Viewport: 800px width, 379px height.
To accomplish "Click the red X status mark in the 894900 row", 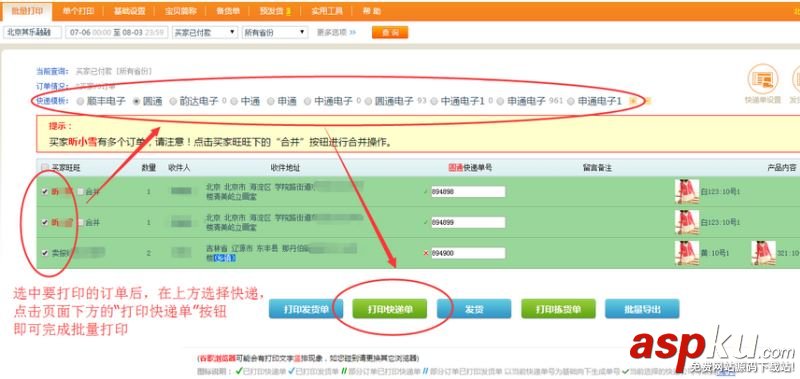I will (426, 253).
